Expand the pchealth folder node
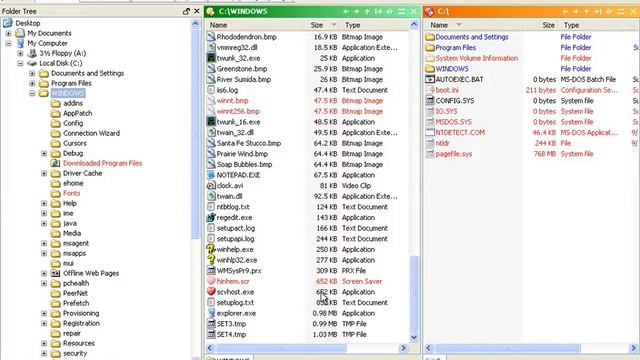Screen dimensions: 640x360 point(44,283)
